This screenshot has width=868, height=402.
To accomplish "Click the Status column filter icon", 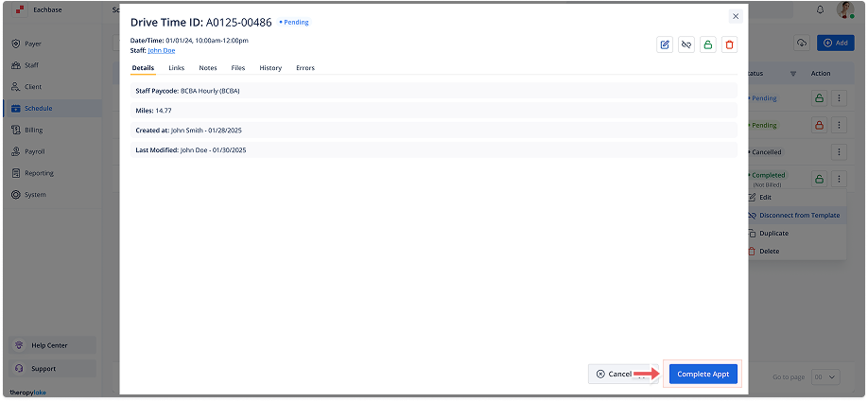I will [792, 74].
